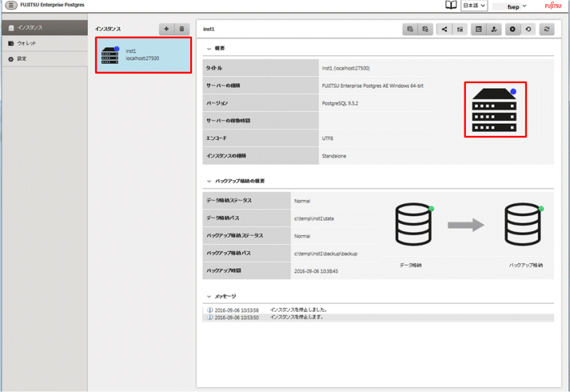
Task: Start the instance with play button
Action: point(512,29)
